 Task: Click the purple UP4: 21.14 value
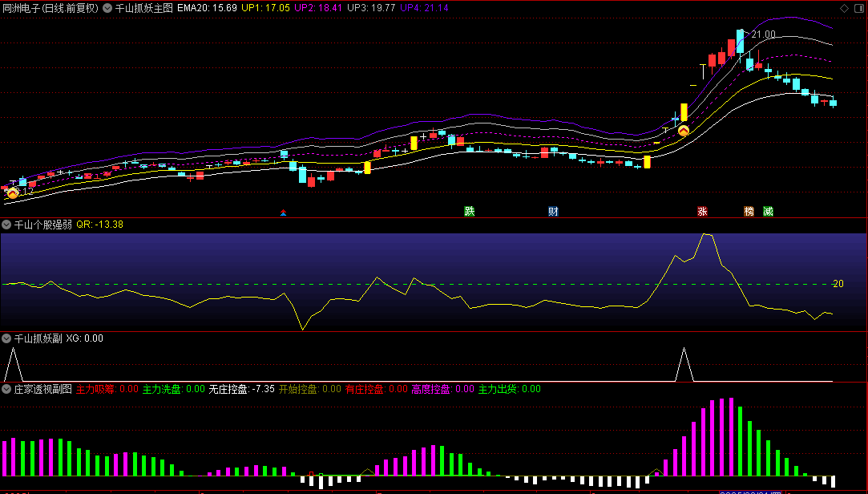click(x=424, y=8)
